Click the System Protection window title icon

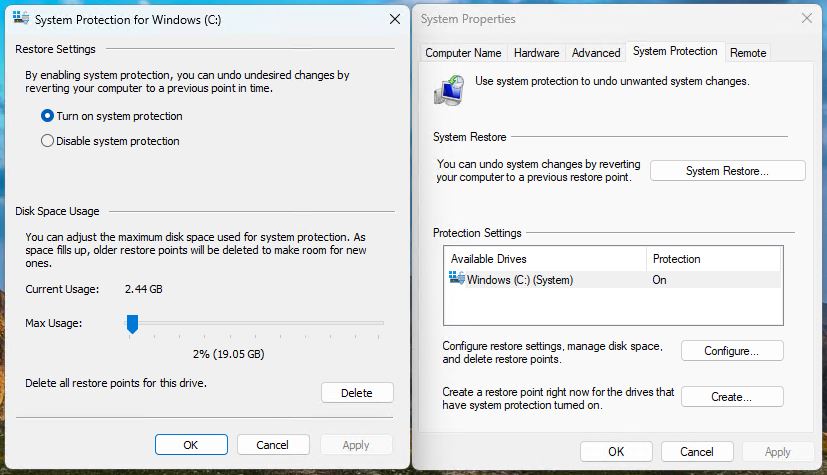pyautogui.click(x=21, y=18)
